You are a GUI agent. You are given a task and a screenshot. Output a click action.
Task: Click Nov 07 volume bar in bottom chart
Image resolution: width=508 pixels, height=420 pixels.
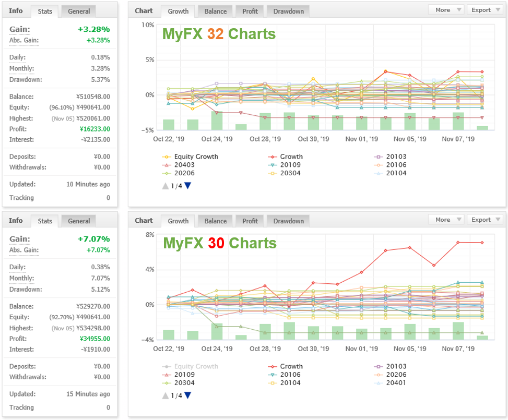pos(458,331)
